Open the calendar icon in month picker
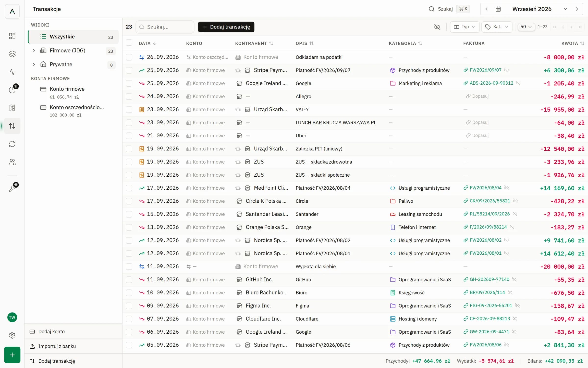The width and height of the screenshot is (588, 368). tap(498, 9)
